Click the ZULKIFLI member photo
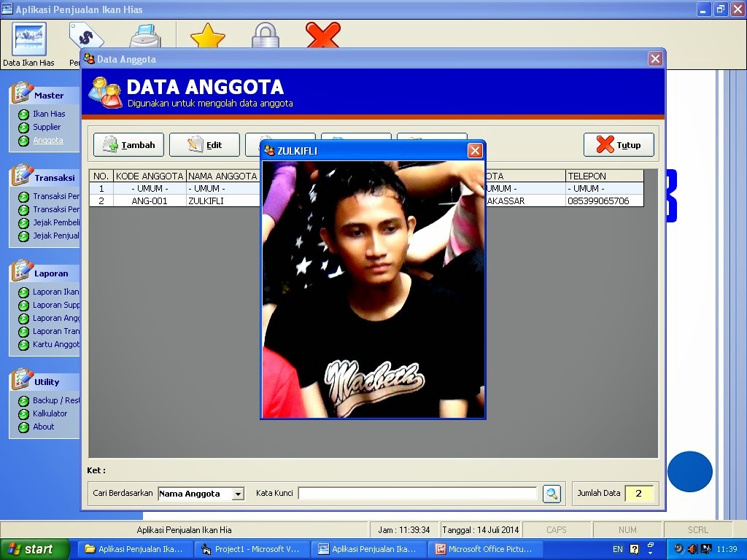This screenshot has width=747, height=560. 373,289
